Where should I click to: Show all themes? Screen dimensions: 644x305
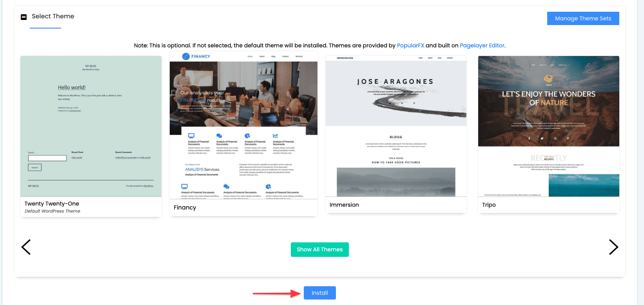pos(319,249)
